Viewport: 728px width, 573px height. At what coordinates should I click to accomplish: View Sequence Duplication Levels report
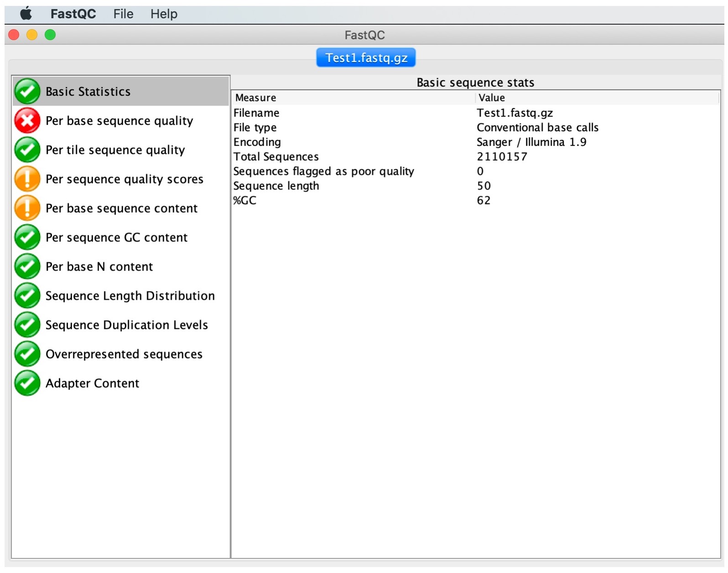tap(126, 325)
